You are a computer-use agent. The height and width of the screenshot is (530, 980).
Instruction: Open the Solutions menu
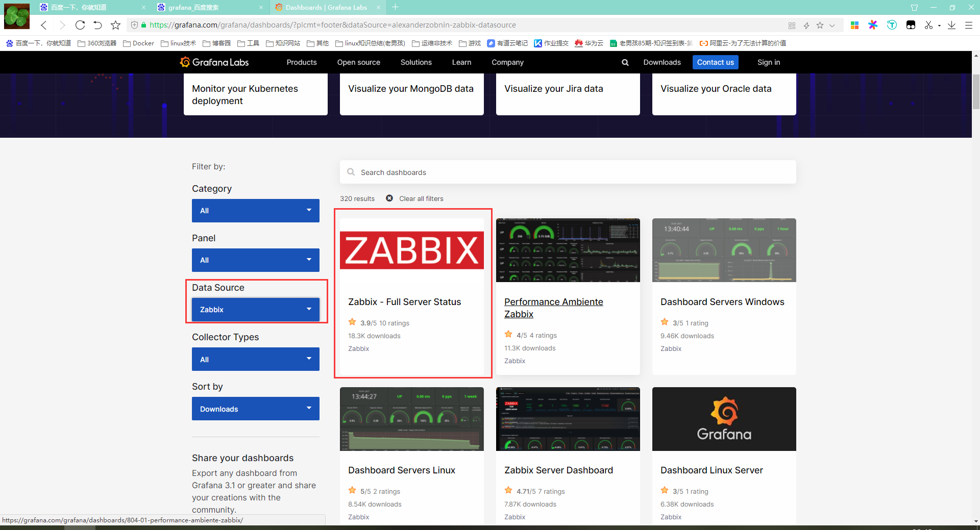pyautogui.click(x=416, y=62)
